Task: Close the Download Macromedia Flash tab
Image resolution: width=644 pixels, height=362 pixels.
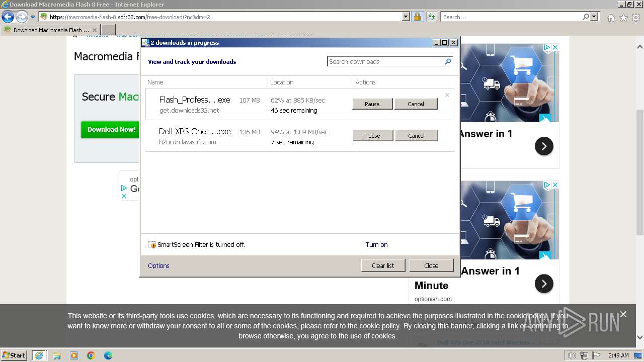Action: click(x=94, y=30)
